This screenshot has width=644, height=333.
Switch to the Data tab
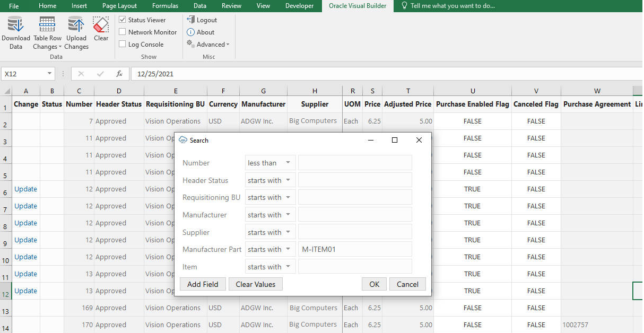pos(200,6)
